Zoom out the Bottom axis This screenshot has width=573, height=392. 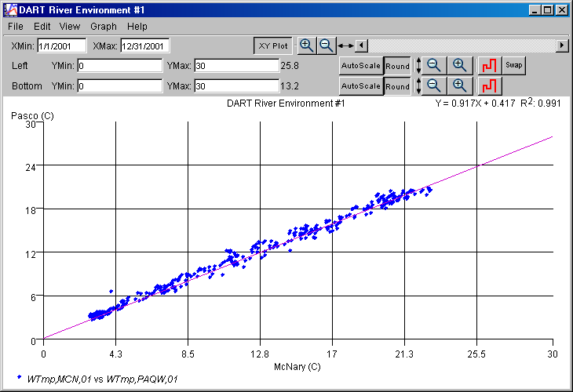coord(435,85)
